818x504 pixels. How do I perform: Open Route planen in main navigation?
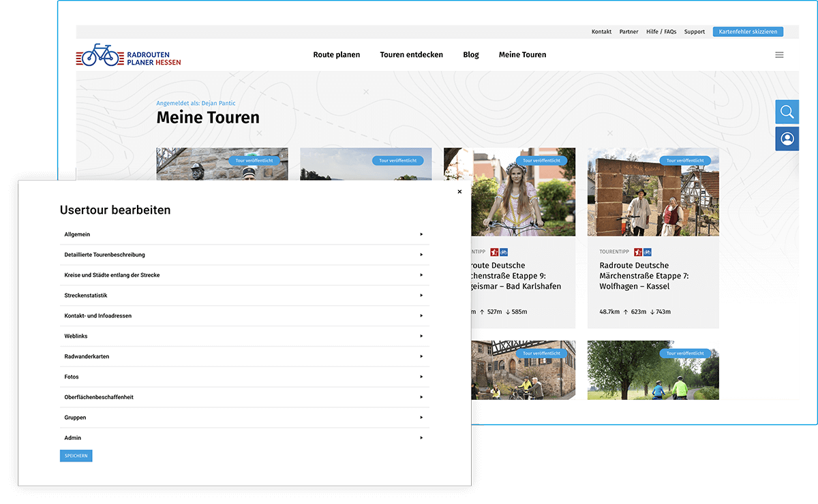(337, 54)
